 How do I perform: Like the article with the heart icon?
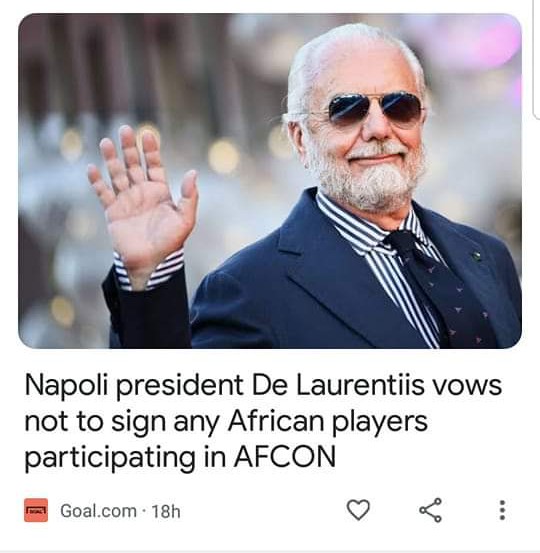coord(358,510)
